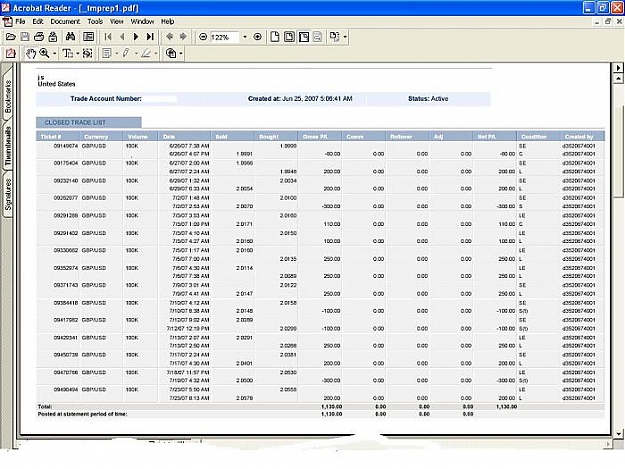Click Posted at statement period of time label
The width and height of the screenshot is (625, 469).
pos(83,414)
